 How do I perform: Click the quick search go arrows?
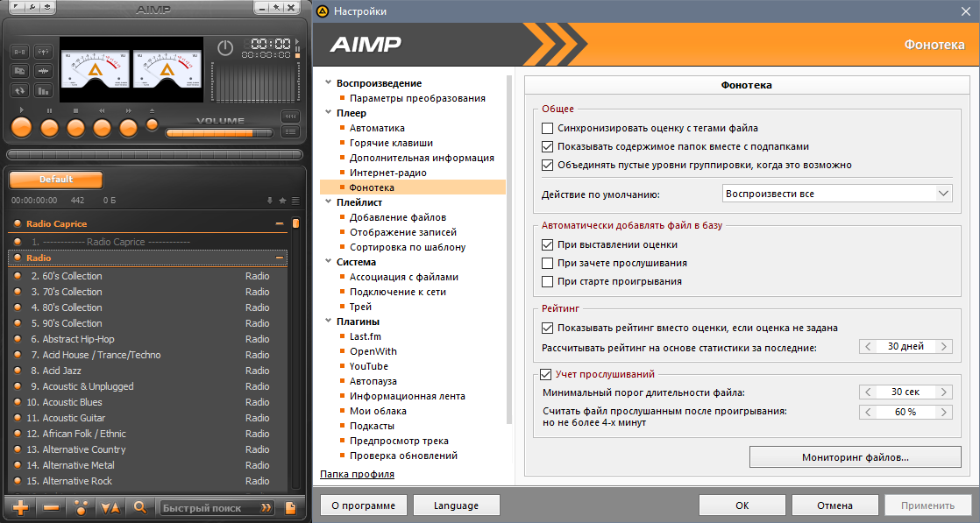click(266, 508)
